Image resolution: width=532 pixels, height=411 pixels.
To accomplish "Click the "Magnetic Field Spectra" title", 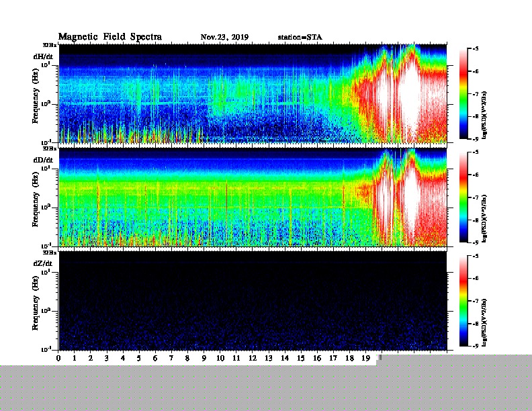I will (x=110, y=37).
